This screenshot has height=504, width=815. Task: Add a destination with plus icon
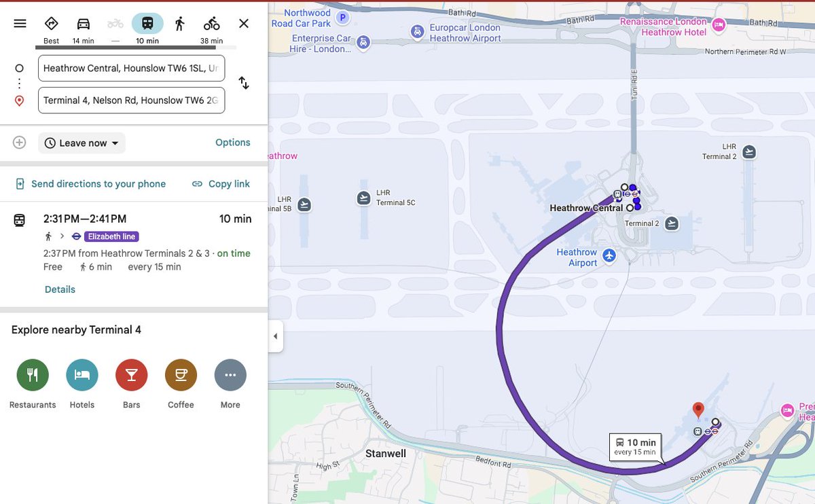point(20,143)
